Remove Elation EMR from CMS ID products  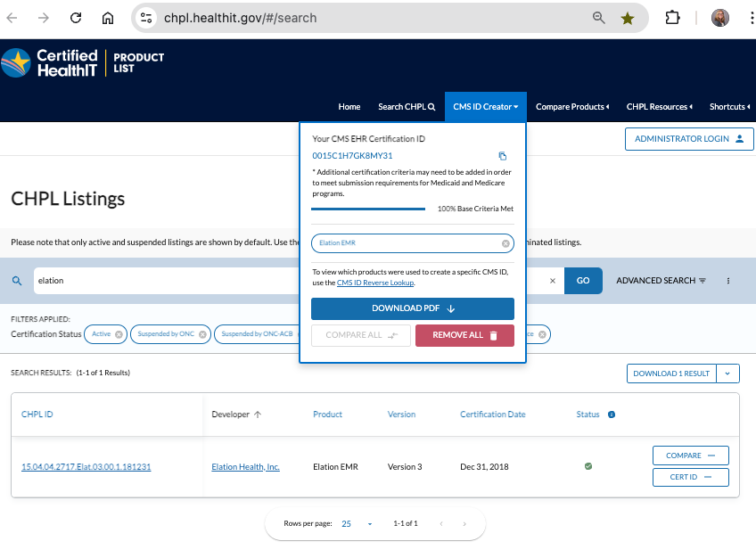(505, 243)
